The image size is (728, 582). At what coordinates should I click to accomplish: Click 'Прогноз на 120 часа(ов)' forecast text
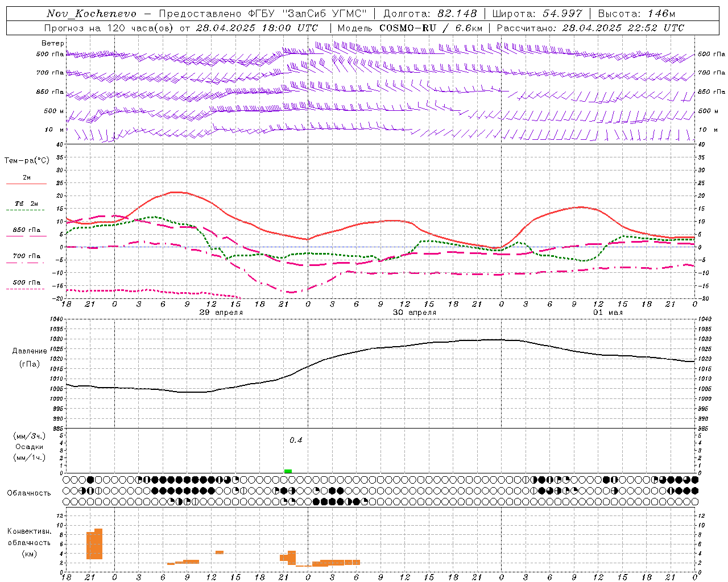click(109, 28)
